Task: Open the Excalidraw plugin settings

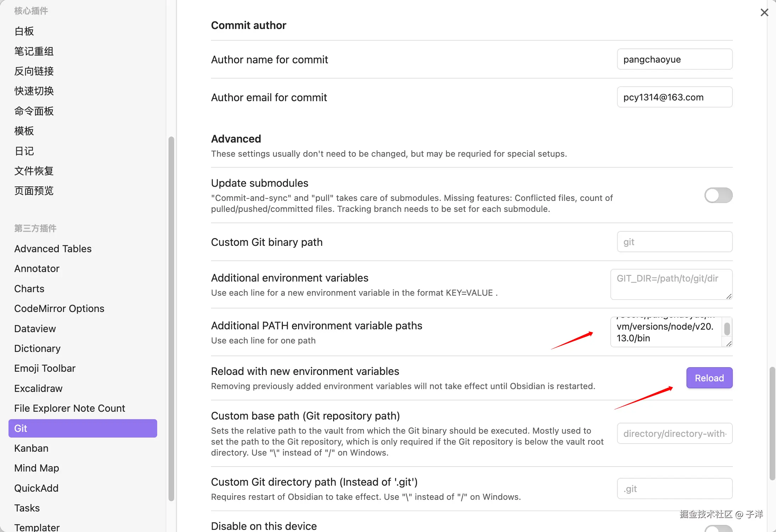Action: [x=38, y=388]
